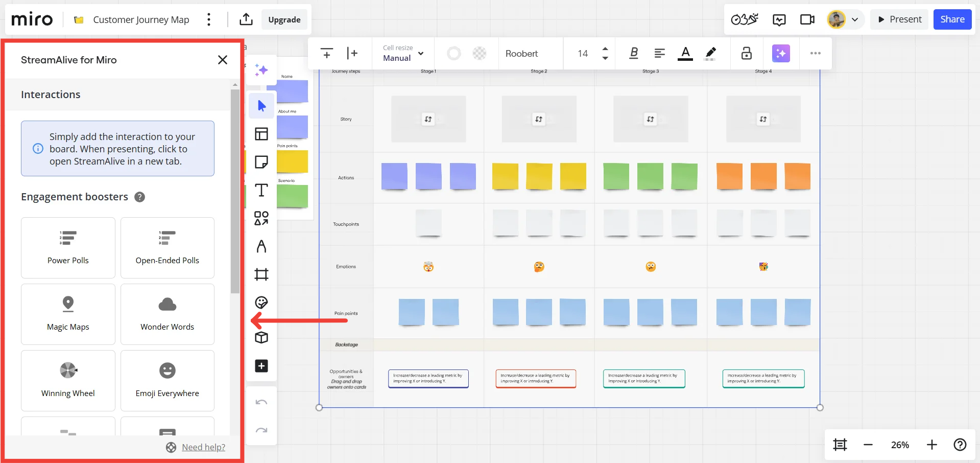Image resolution: width=980 pixels, height=463 pixels.
Task: Export the board with the upload icon
Action: [x=246, y=19]
